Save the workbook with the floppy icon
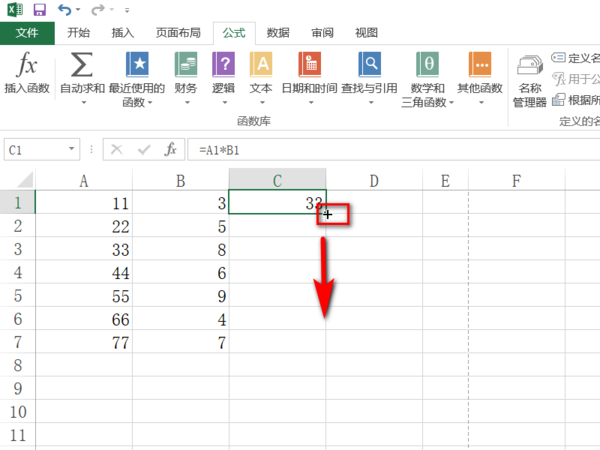This screenshot has width=600, height=450. point(39,10)
